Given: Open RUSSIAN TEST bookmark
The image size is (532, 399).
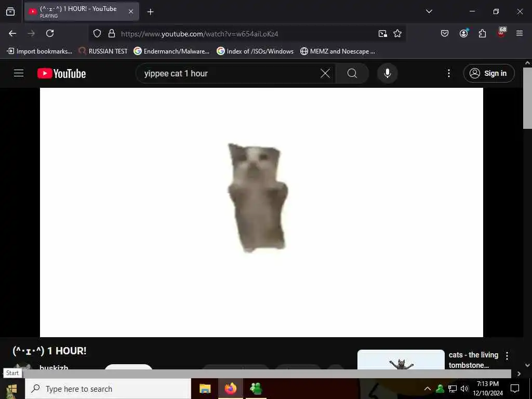Looking at the screenshot, I should (103, 51).
